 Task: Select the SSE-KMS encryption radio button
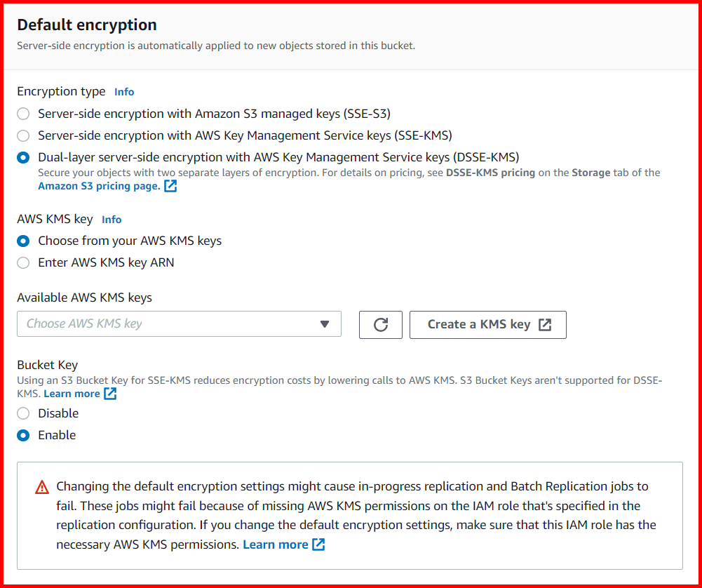[22, 135]
